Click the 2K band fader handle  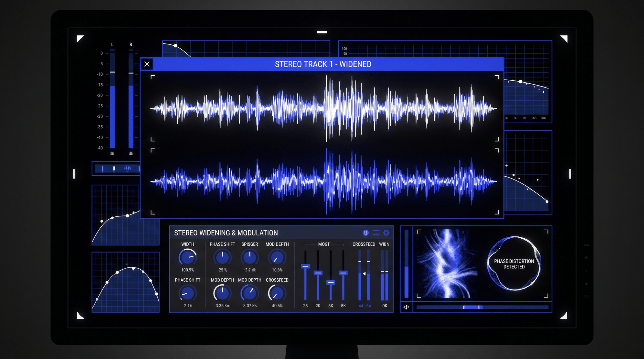coord(318,273)
